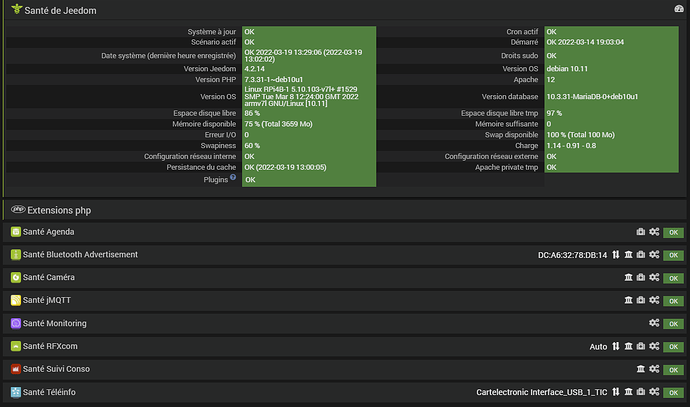Click the Santé Monitoring OK status badge
The width and height of the screenshot is (690, 407).
coord(673,323)
